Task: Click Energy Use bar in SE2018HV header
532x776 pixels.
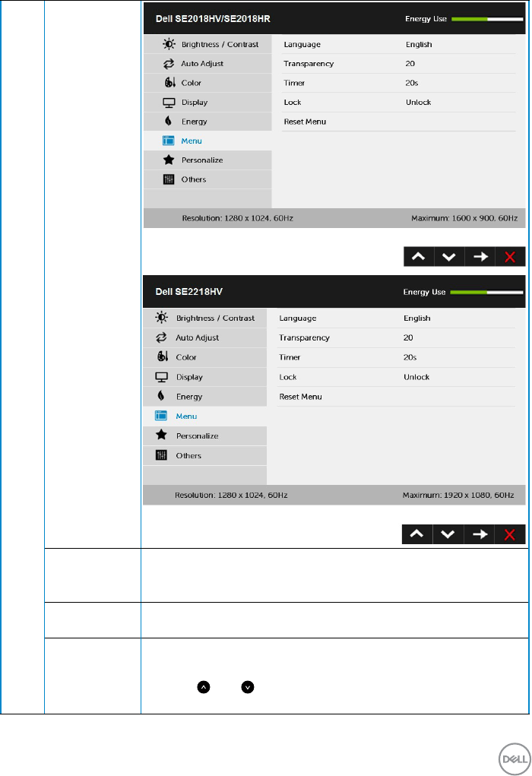Action: point(487,19)
